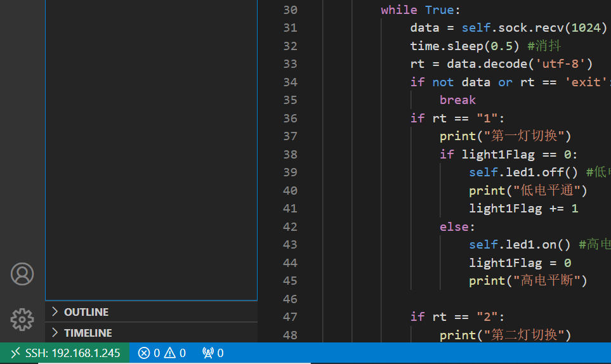611x364 pixels.
Task: Open the Manage settings gear
Action: [22, 320]
